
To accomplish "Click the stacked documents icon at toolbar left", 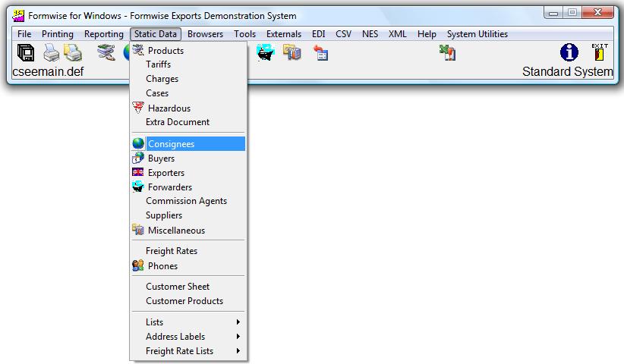I will point(26,52).
